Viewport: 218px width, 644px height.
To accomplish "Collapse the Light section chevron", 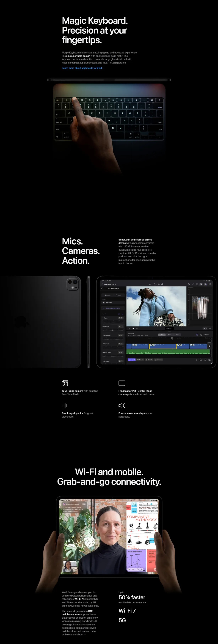I will tap(122, 314).
